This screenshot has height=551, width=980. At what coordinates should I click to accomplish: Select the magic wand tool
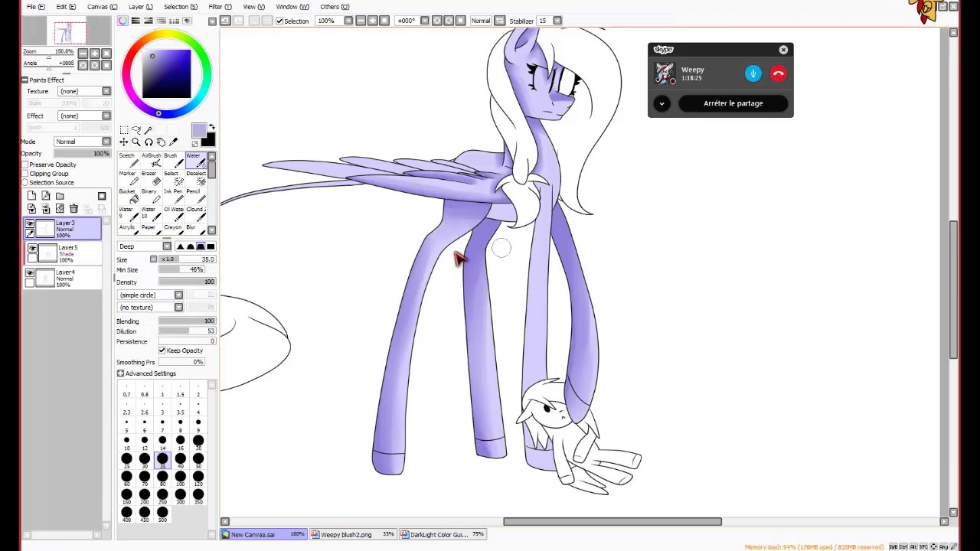coord(149,130)
